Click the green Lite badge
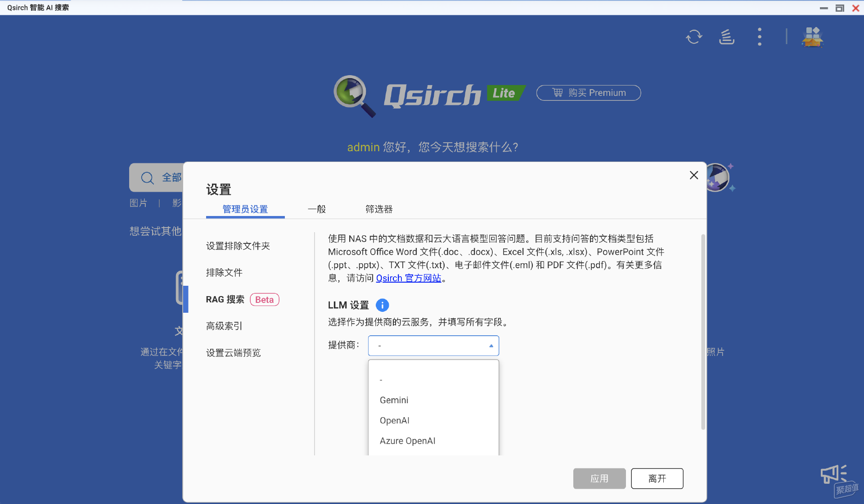Image resolution: width=864 pixels, height=504 pixels. point(506,93)
